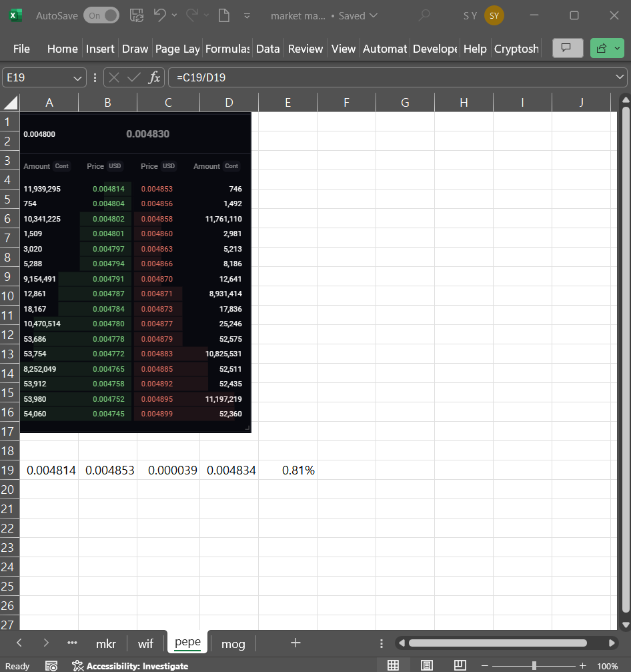
Task: Click next sheet navigation arrow
Action: [46, 643]
